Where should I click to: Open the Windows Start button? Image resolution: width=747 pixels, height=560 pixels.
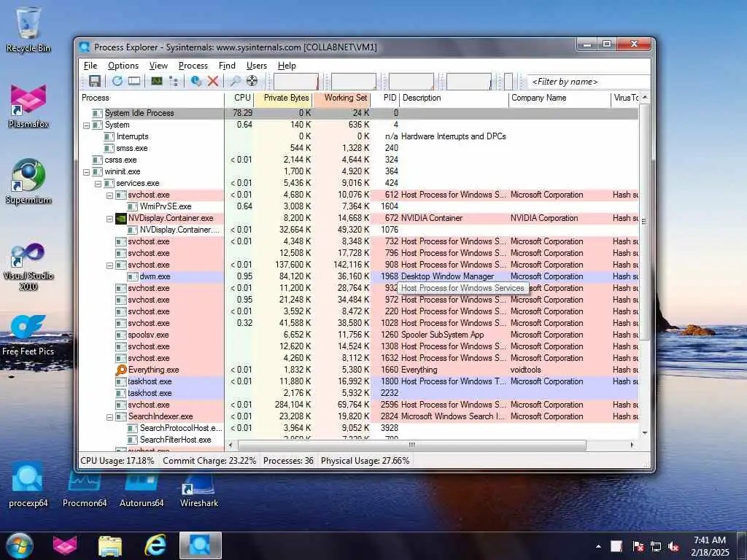point(20,545)
